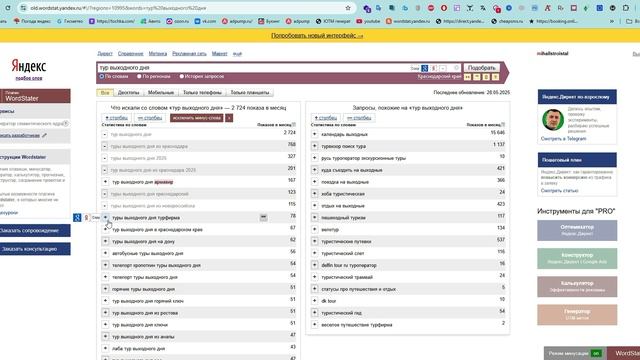Add column with left panel + столбец button

[x=116, y=118]
